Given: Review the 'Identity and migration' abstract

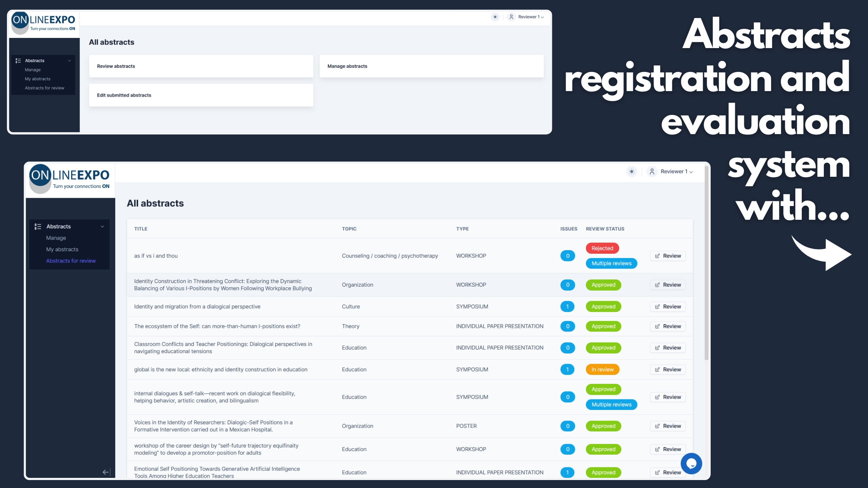Looking at the screenshot, I should 668,307.
